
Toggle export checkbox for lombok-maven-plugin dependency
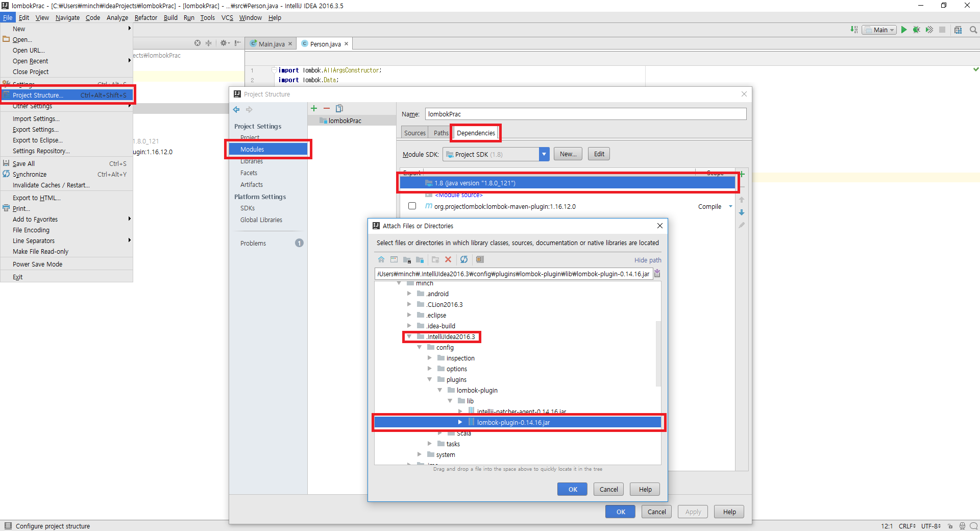[x=412, y=206]
